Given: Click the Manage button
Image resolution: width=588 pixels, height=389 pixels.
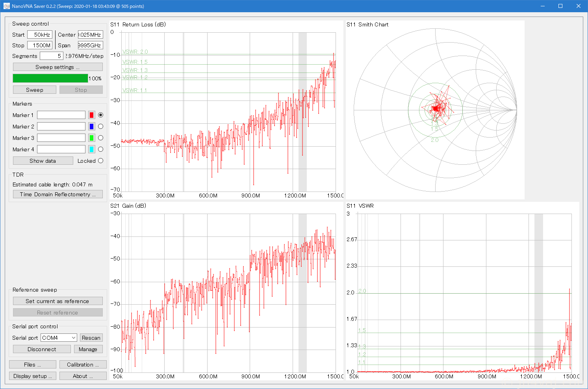Looking at the screenshot, I should [x=88, y=349].
